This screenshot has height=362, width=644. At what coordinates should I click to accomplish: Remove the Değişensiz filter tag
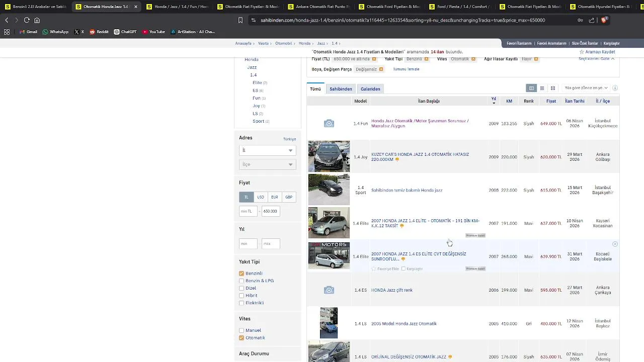381,69
